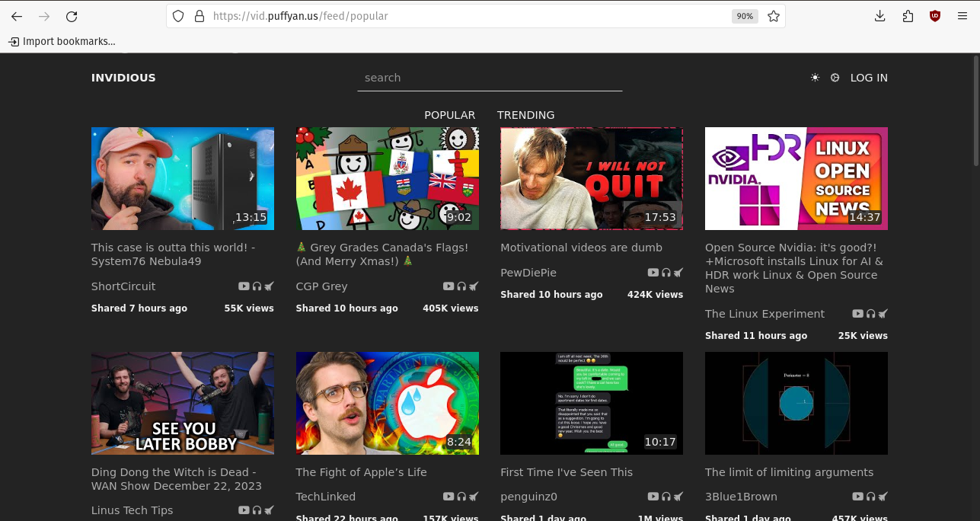This screenshot has width=980, height=521.
Task: Open 'Open Source Nvidia: it's good?!' title
Action: tap(794, 268)
